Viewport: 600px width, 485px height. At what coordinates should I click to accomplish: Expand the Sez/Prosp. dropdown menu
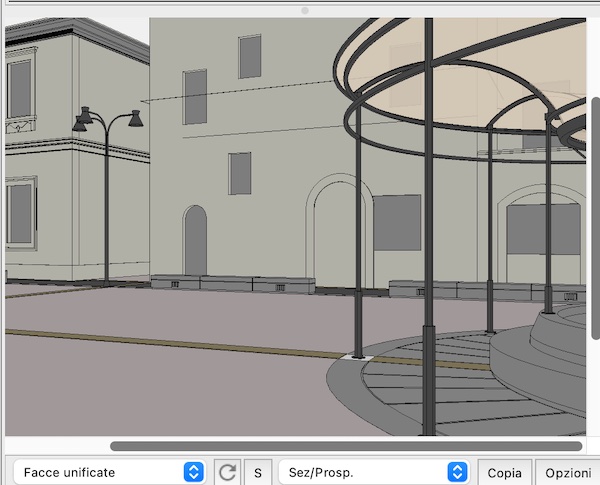click(x=372, y=472)
